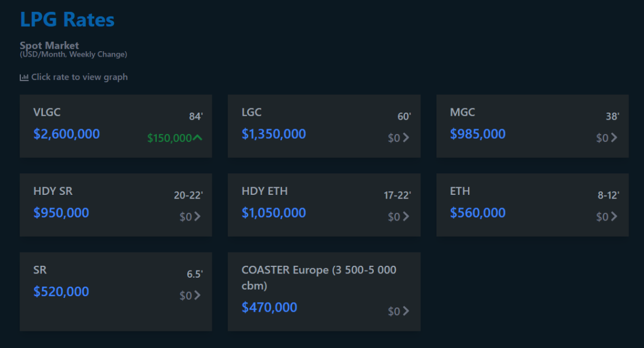Open the VLGC $2,600,000 rate graph
This screenshot has width=644, height=348.
[x=67, y=134]
